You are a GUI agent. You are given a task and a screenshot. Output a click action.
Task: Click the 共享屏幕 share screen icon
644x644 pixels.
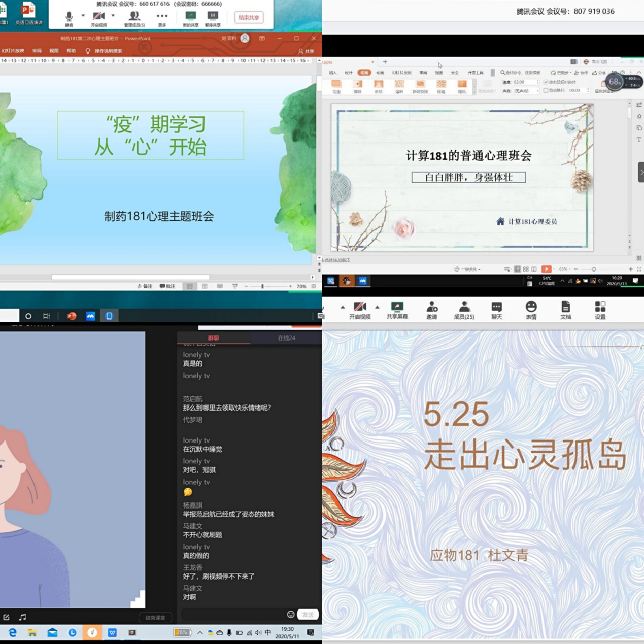pyautogui.click(x=397, y=309)
